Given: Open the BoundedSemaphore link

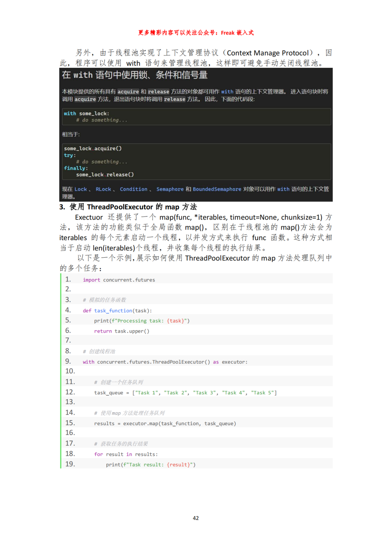Looking at the screenshot, I should pyautogui.click(x=217, y=189).
